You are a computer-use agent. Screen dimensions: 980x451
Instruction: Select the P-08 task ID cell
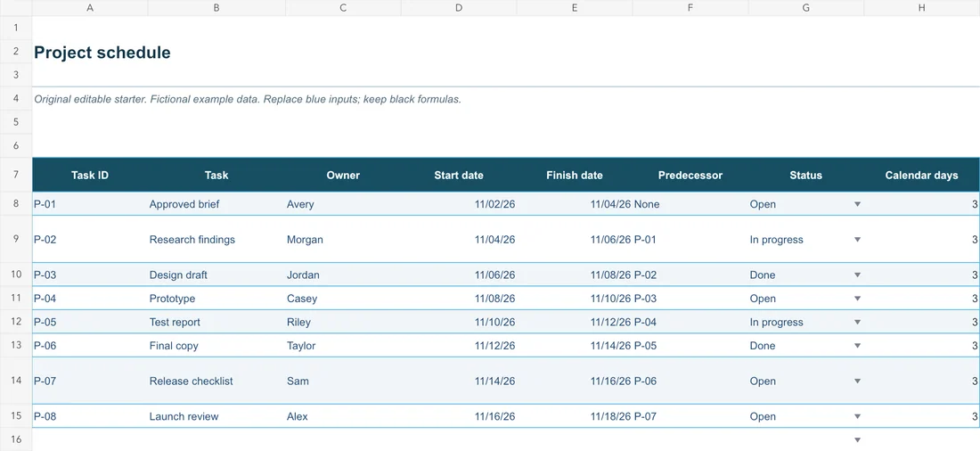point(90,416)
